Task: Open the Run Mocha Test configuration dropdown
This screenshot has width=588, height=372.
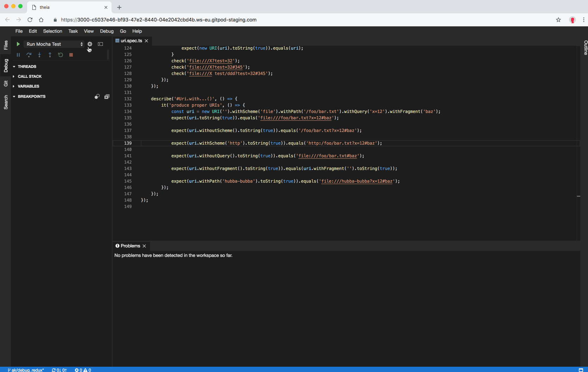Action: (55, 44)
